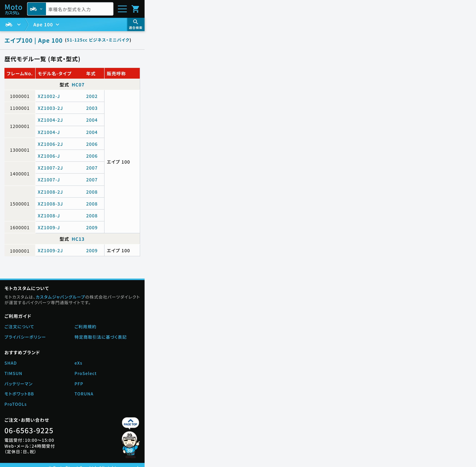This screenshot has width=476, height=467.
Task: Open the TORUNA brand link
Action: tap(84, 394)
